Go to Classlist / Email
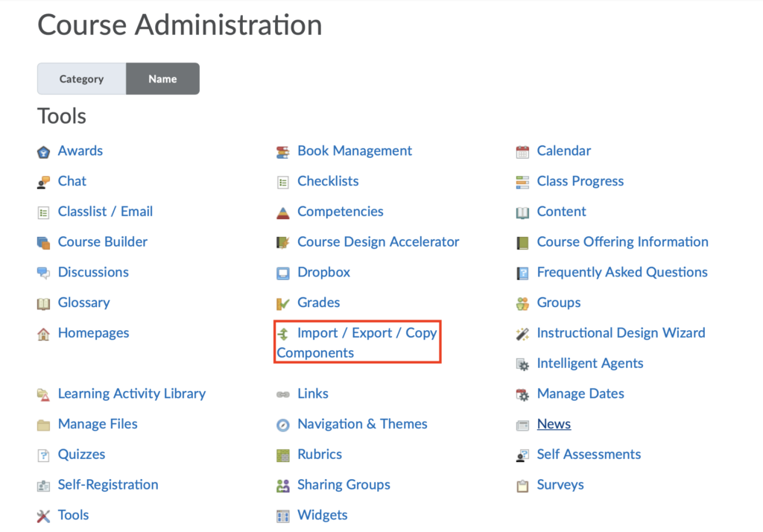The height and width of the screenshot is (532, 763). [105, 212]
